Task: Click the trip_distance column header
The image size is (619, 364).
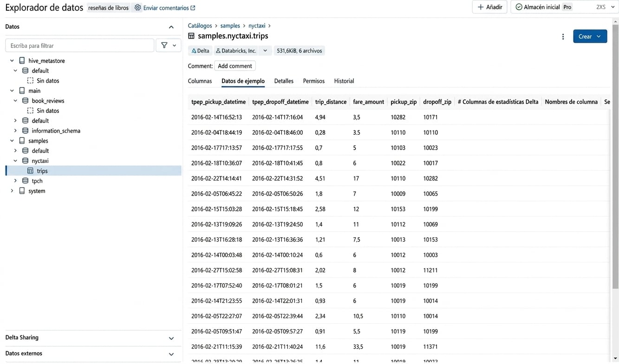Action: pyautogui.click(x=331, y=102)
